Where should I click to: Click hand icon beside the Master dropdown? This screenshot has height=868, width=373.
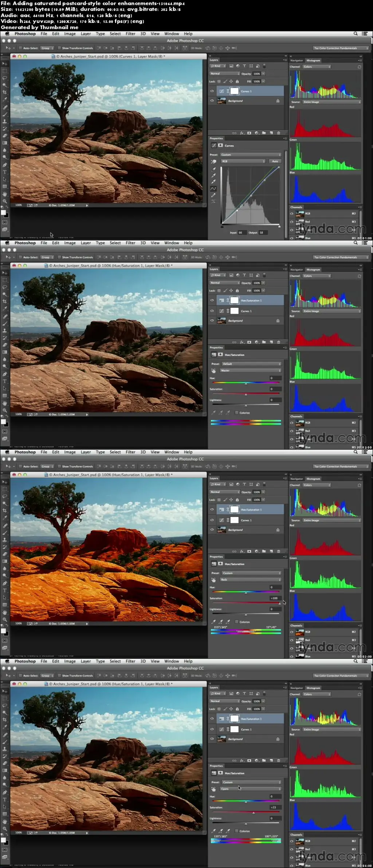pos(214,370)
